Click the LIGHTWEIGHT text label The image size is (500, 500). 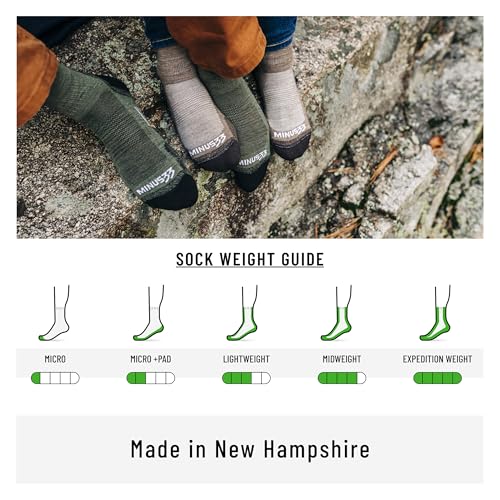[246, 359]
